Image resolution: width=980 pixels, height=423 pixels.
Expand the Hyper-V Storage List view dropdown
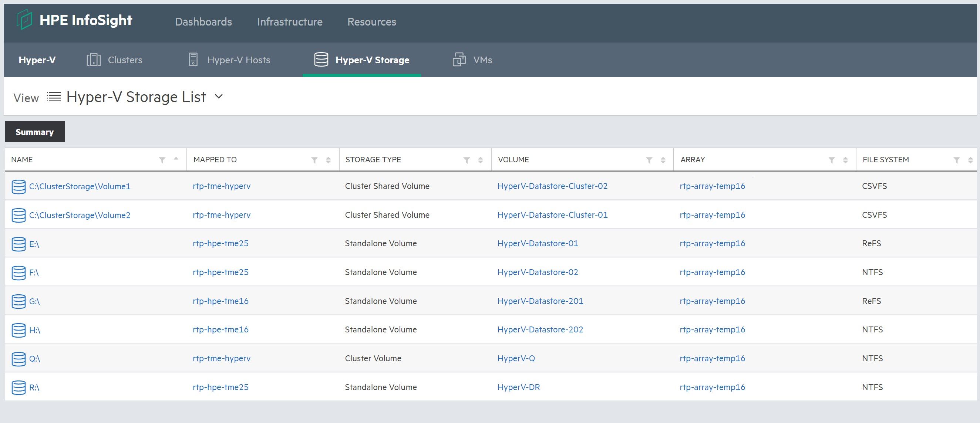click(219, 97)
